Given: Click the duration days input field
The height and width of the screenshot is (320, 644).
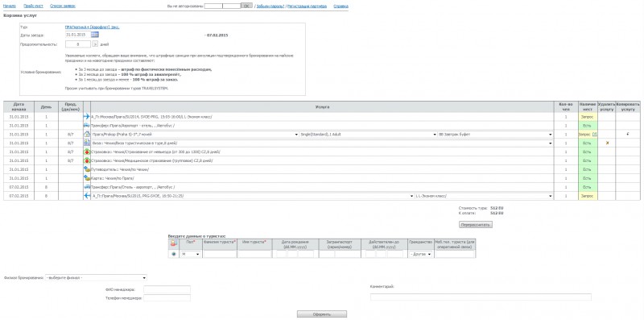Looking at the screenshot, I should pos(77,44).
